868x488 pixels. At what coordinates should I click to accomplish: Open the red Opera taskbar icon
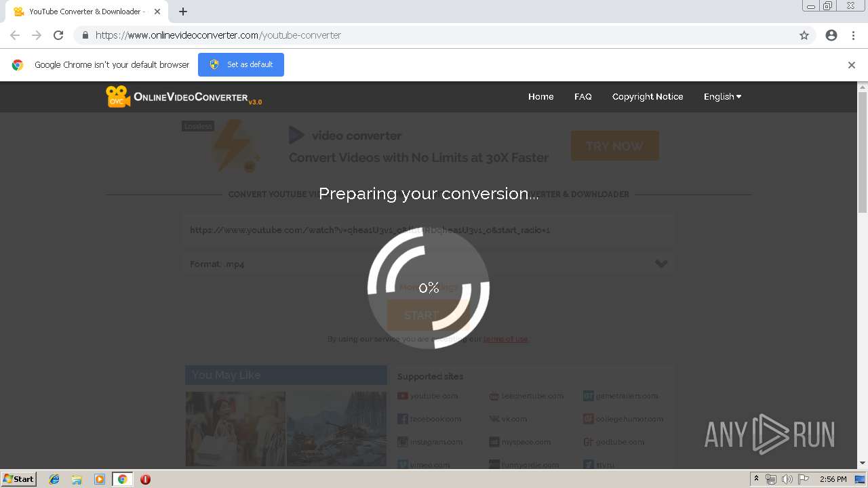(x=145, y=479)
